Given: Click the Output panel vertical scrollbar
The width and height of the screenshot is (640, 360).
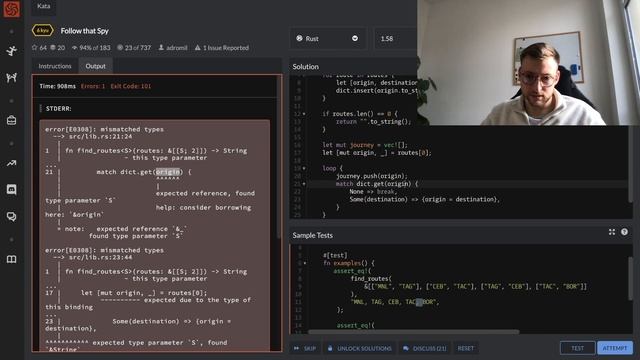Looking at the screenshot, I should [279, 157].
